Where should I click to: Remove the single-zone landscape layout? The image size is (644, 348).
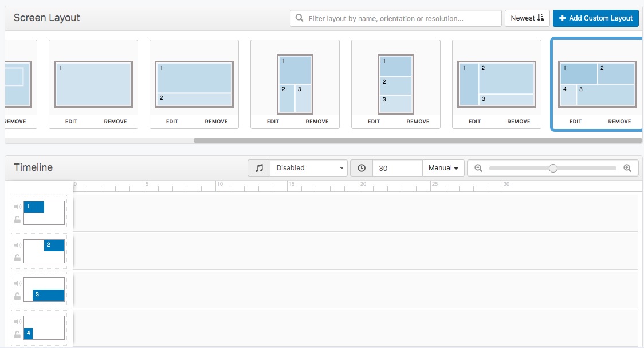[115, 121]
